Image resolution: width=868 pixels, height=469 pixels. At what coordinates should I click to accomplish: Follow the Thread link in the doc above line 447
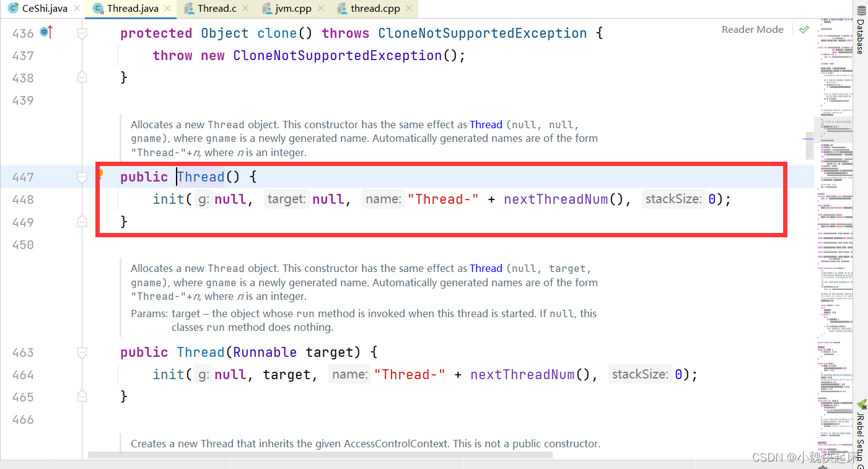[x=486, y=125]
